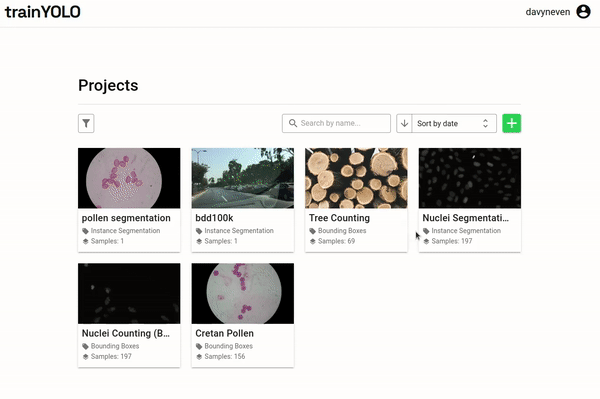
Task: Click the search magnifier icon
Action: 293,123
